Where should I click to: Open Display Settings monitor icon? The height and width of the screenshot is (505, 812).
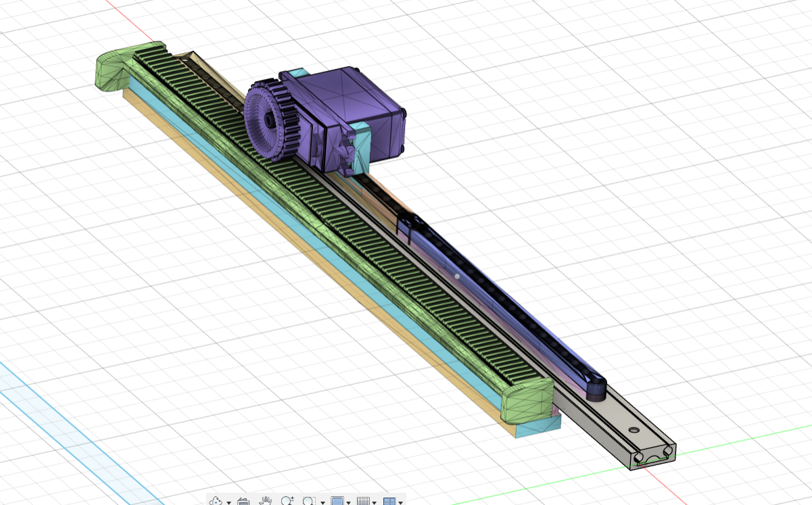click(x=337, y=501)
